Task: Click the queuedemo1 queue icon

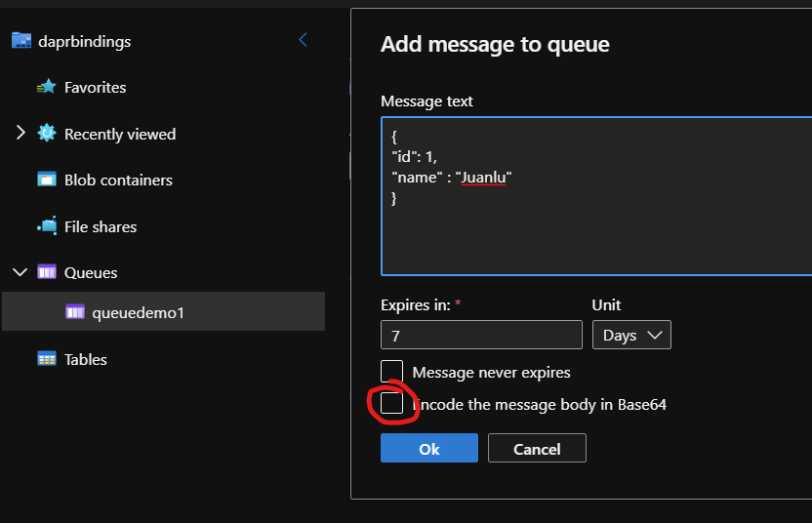Action: [x=75, y=312]
